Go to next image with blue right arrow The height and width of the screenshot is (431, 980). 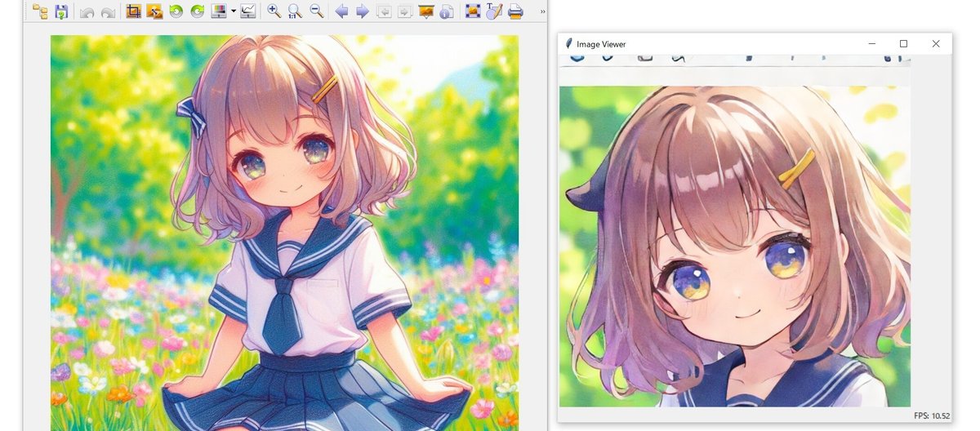(x=363, y=11)
